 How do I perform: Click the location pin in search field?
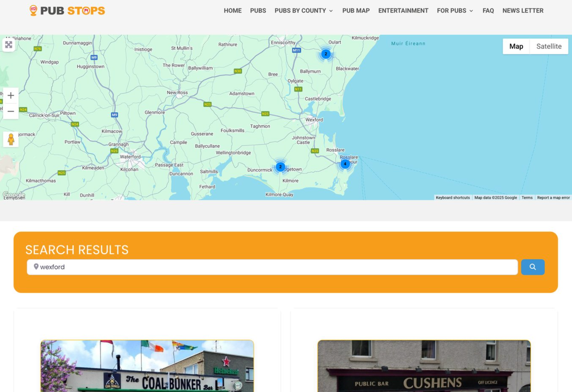(36, 267)
